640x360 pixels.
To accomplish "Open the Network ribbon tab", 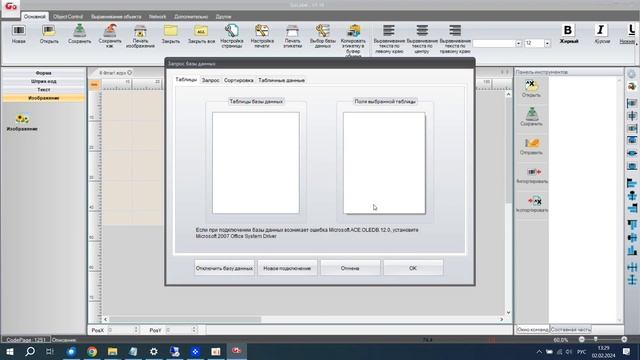I will click(x=157, y=17).
